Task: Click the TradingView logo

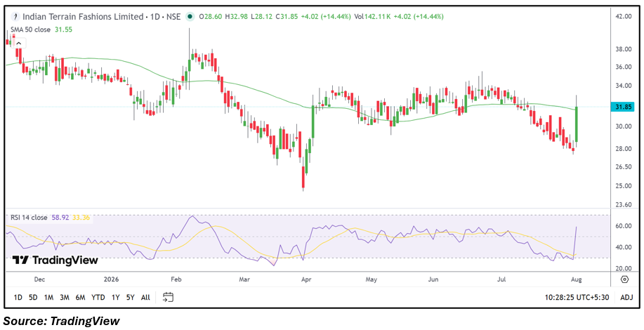Action: coord(55,260)
